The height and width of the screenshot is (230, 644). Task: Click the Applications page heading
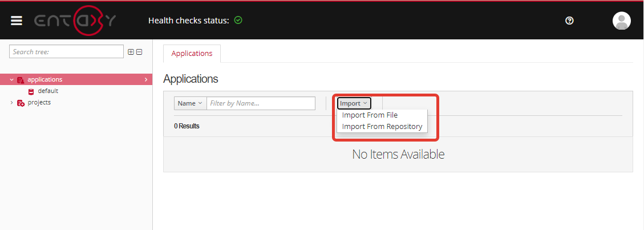pyautogui.click(x=191, y=79)
